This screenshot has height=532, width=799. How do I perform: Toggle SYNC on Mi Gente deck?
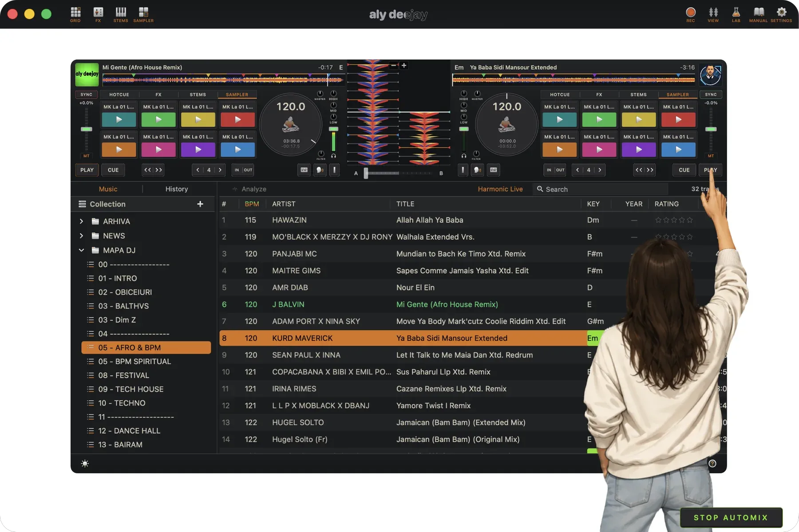pyautogui.click(x=87, y=95)
